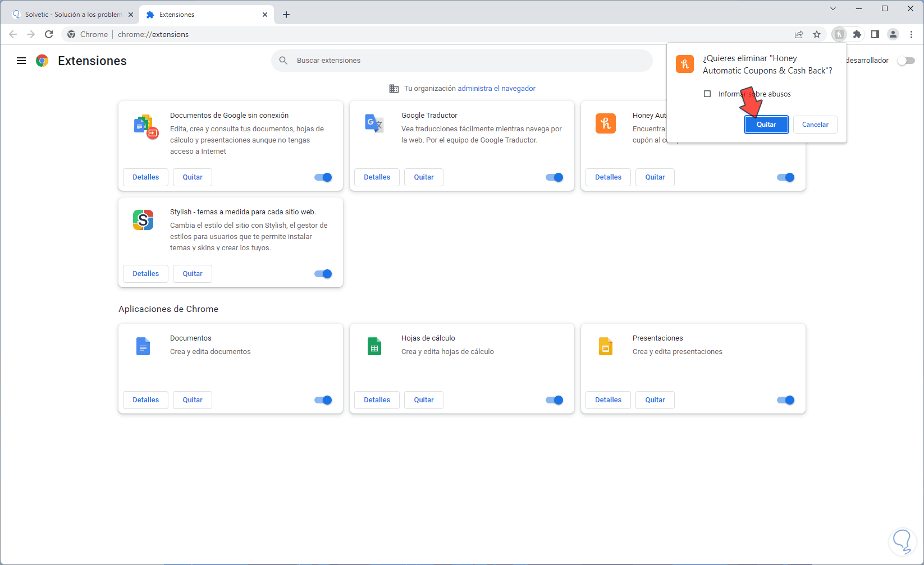924x565 pixels.
Task: Click the Aplicaciones de Chrome heading
Action: [x=168, y=309]
